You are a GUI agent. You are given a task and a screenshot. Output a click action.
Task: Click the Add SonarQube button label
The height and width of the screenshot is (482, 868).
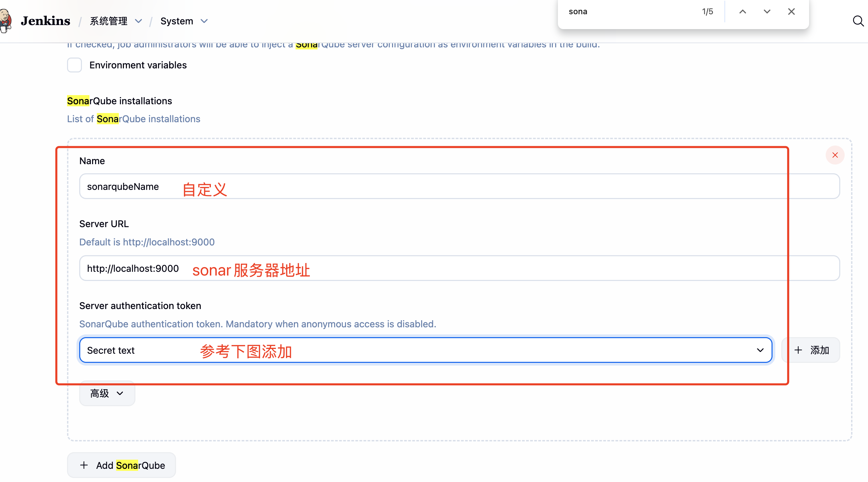[131, 465]
